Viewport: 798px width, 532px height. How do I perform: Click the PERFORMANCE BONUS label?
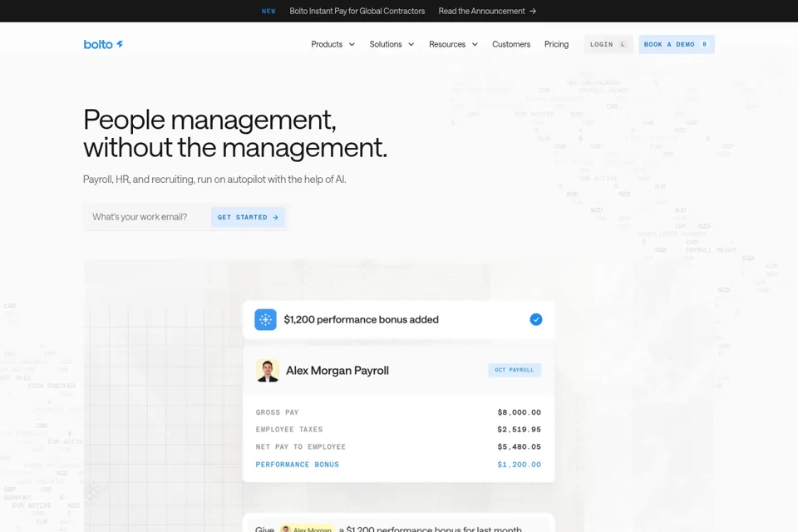coord(298,465)
